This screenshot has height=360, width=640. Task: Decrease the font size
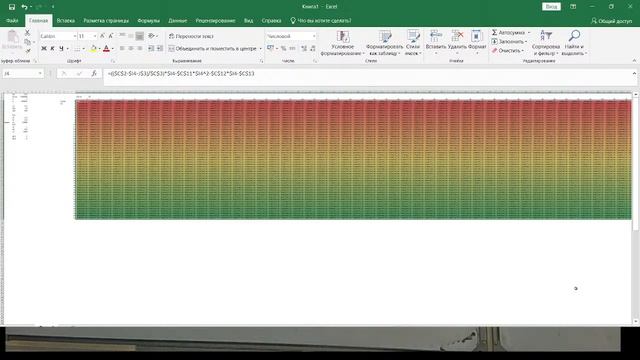coord(111,36)
